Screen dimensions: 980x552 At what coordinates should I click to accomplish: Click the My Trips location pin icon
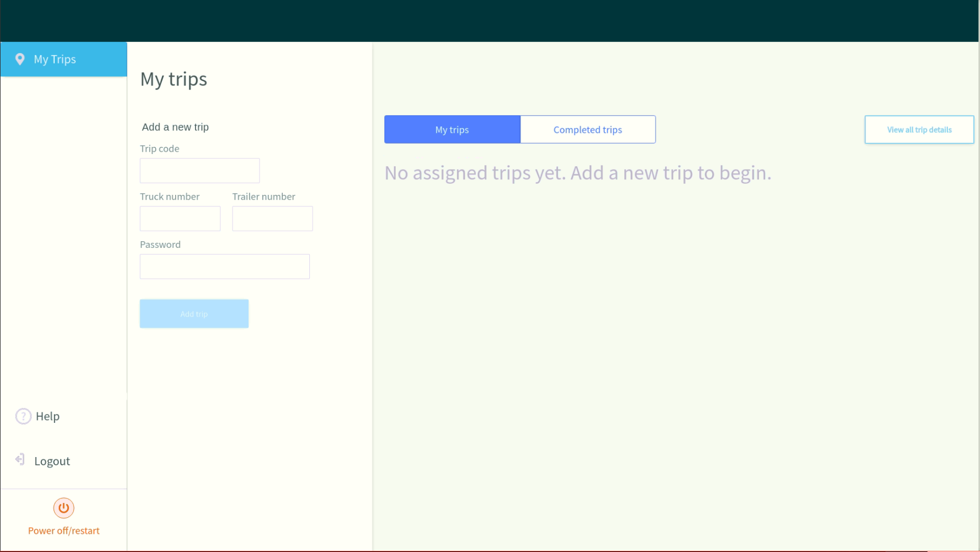pos(20,59)
